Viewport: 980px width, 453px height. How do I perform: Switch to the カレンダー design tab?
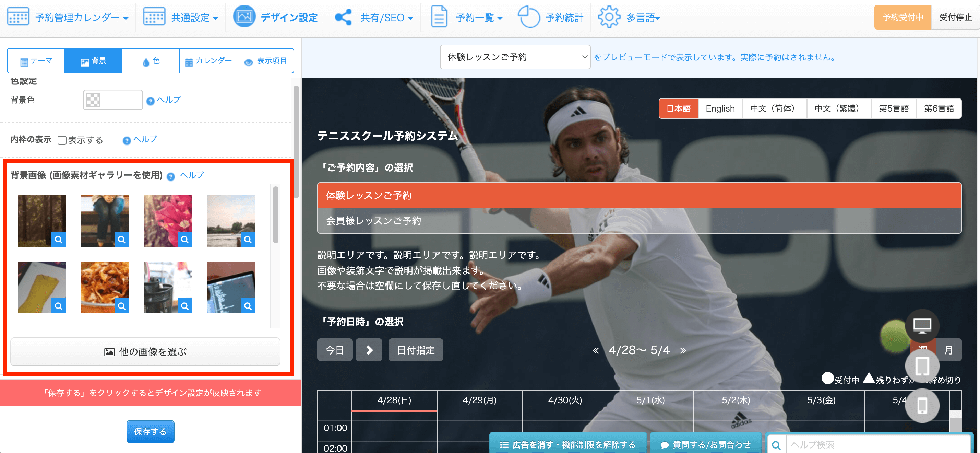(x=208, y=61)
